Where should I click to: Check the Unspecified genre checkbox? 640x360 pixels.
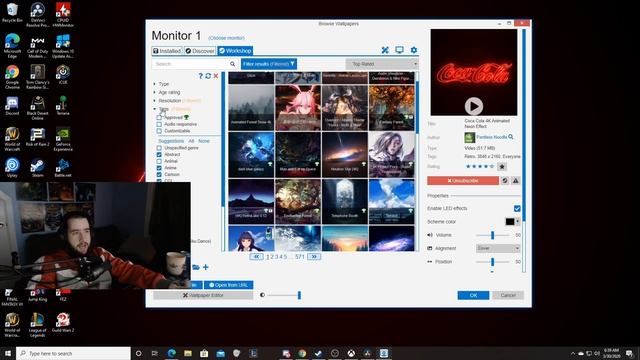(159, 148)
